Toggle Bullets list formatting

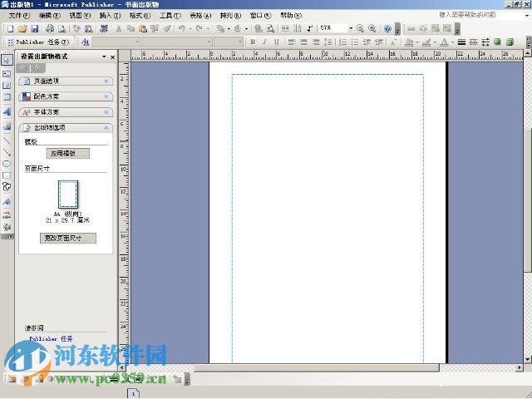click(x=355, y=42)
